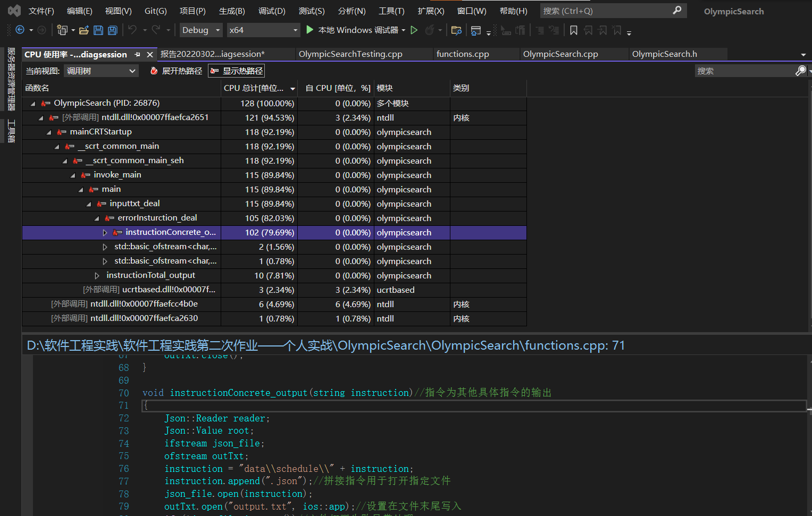Select the ntdll.dll!0x00007ffaefcc4b0e row
The width and height of the screenshot is (812, 516).
[274, 304]
